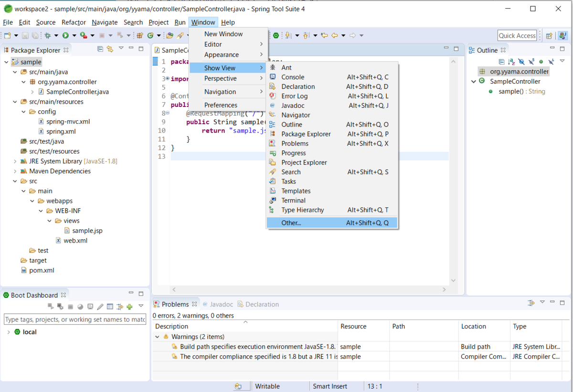Click the Open Type toolbar icon

(170, 35)
